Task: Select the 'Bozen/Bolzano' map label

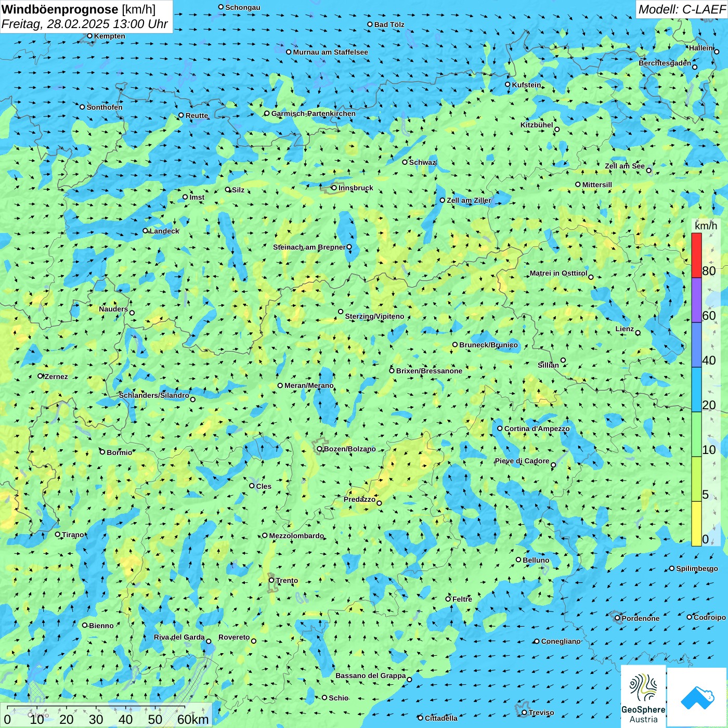Action: coord(349,449)
